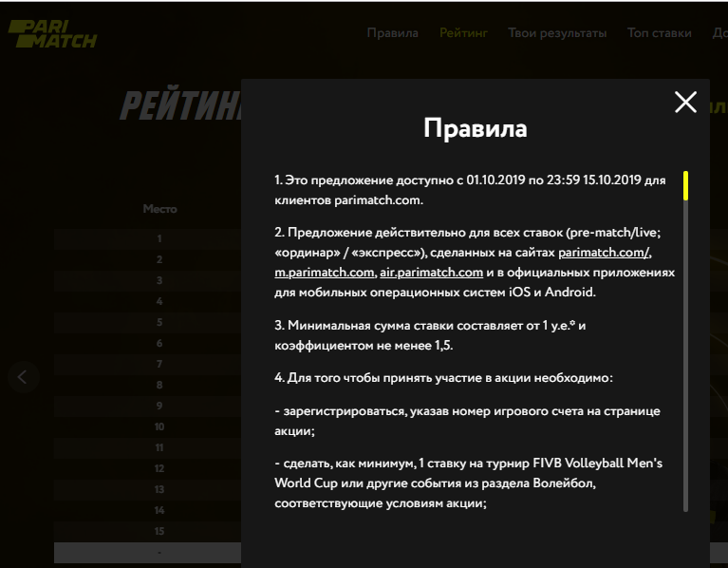Follow the parimatch.com/ link
Image resolution: width=728 pixels, height=568 pixels.
coord(604,253)
